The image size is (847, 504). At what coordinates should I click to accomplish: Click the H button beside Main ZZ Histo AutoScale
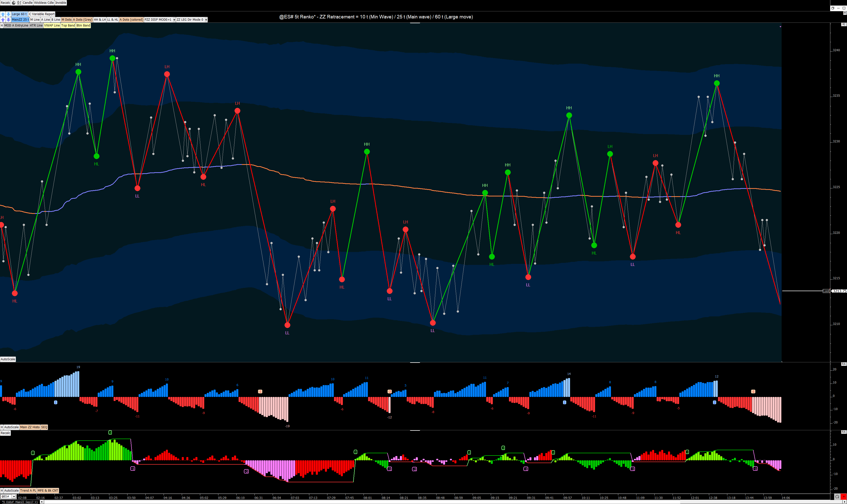coord(2,427)
